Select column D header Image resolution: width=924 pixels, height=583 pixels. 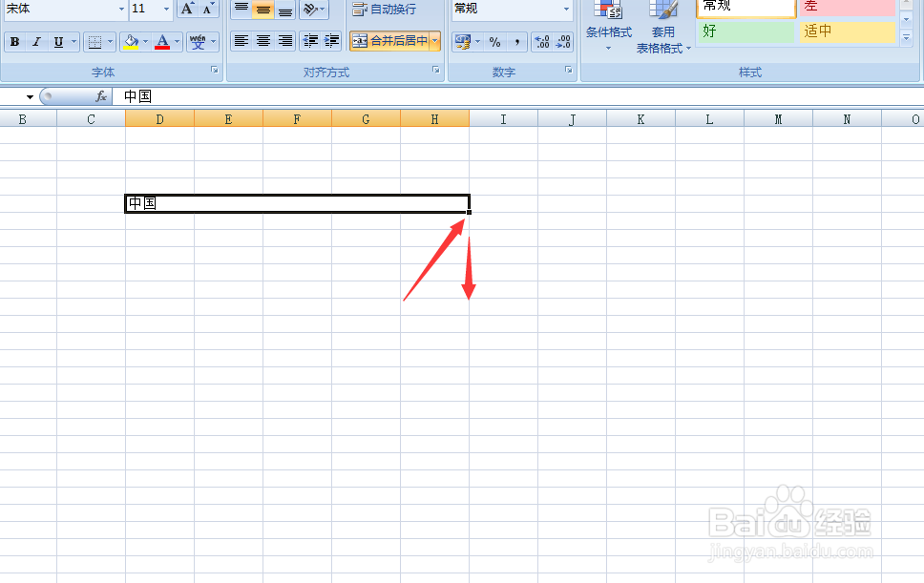pos(159,119)
